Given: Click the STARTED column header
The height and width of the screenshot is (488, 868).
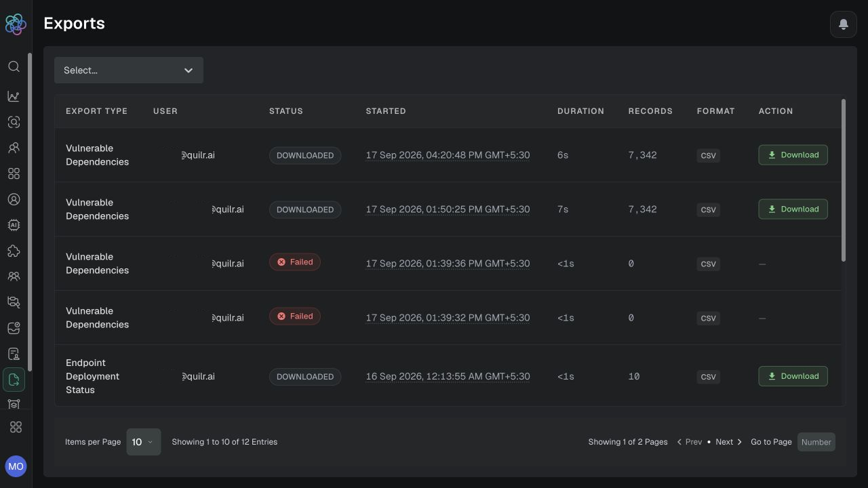Looking at the screenshot, I should [x=386, y=111].
